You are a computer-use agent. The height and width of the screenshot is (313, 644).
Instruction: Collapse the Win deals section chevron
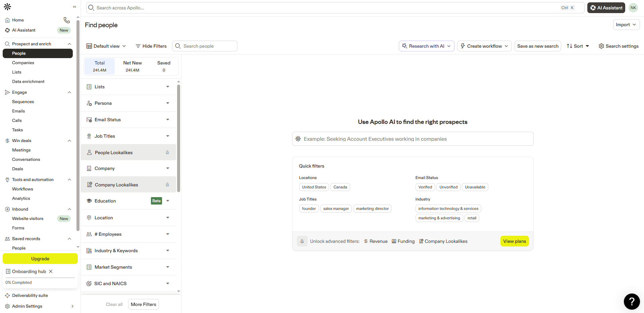69,141
